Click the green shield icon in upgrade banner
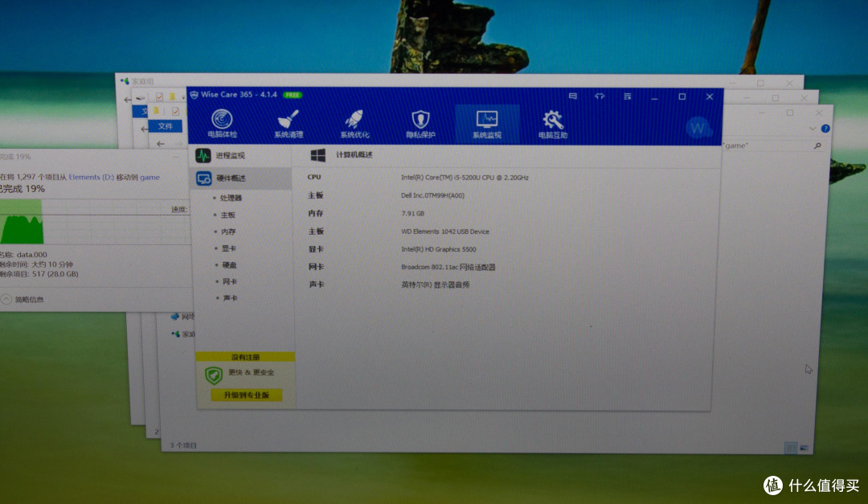 [214, 375]
